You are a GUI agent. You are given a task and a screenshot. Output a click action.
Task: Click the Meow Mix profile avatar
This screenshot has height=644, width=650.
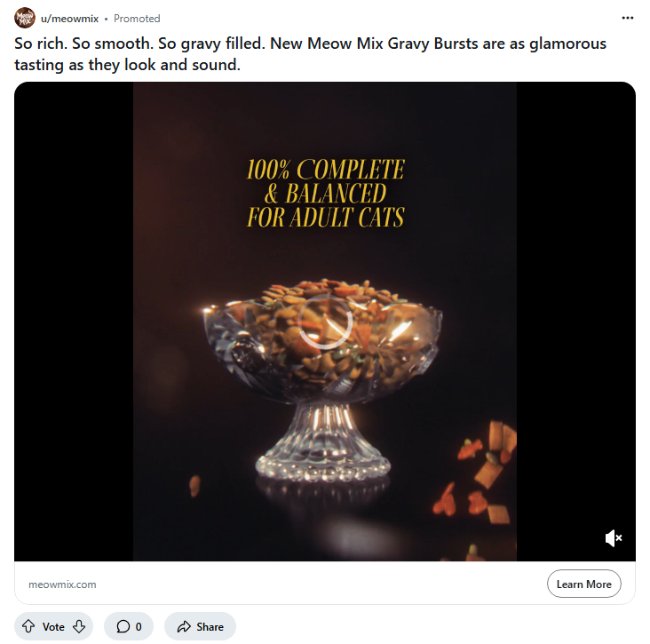pyautogui.click(x=25, y=18)
